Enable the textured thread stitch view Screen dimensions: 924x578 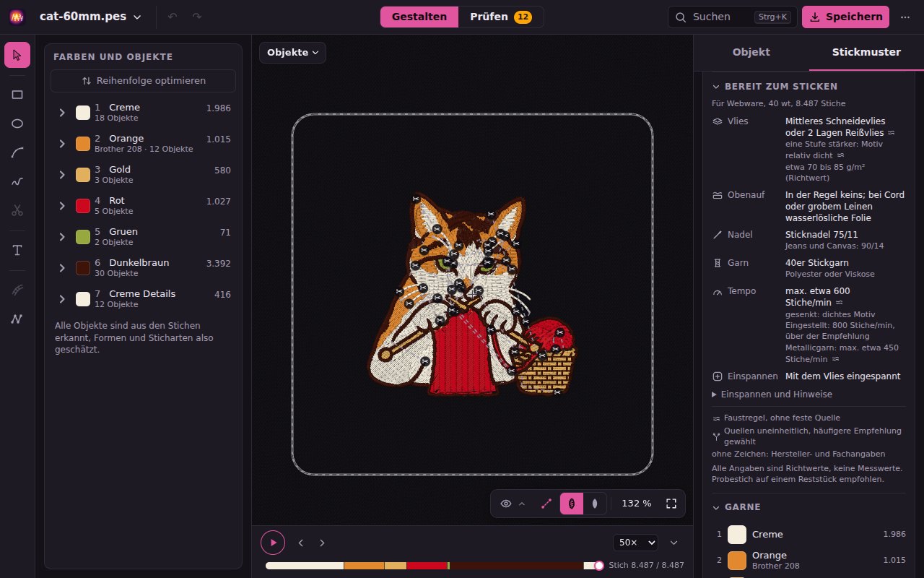(x=572, y=504)
